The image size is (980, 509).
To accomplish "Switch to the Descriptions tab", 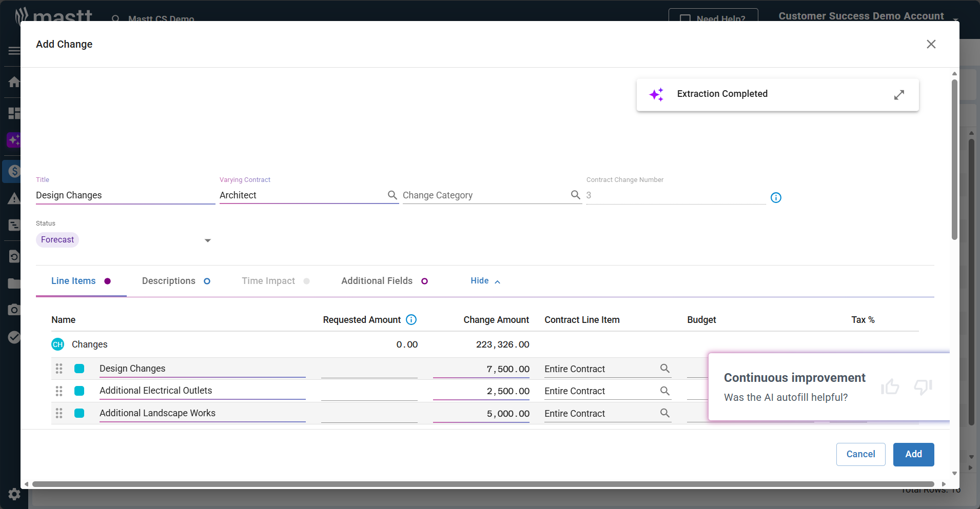I will coord(168,281).
